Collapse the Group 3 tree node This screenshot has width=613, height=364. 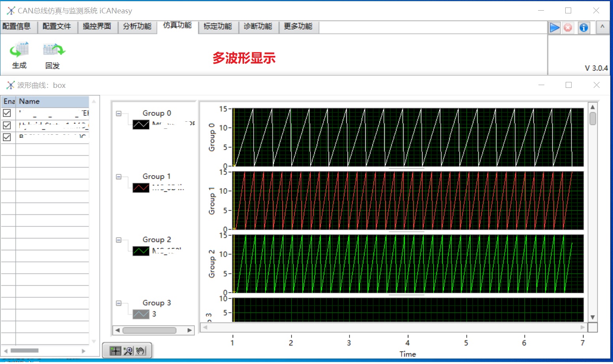pos(118,303)
